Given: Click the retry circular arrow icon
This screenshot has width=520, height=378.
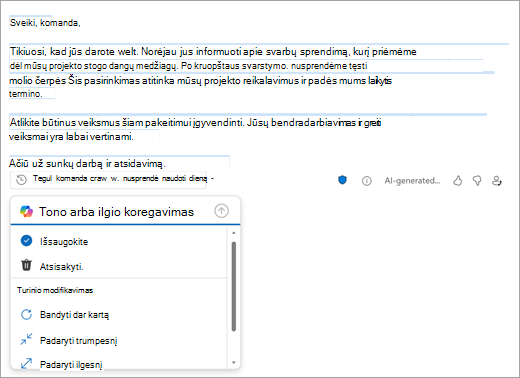Looking at the screenshot, I should click(26, 314).
